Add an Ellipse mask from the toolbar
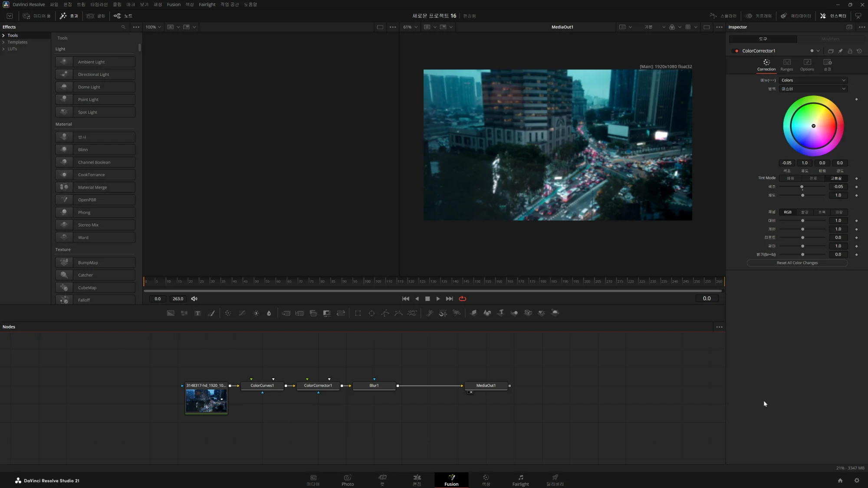This screenshot has height=488, width=868. (372, 313)
